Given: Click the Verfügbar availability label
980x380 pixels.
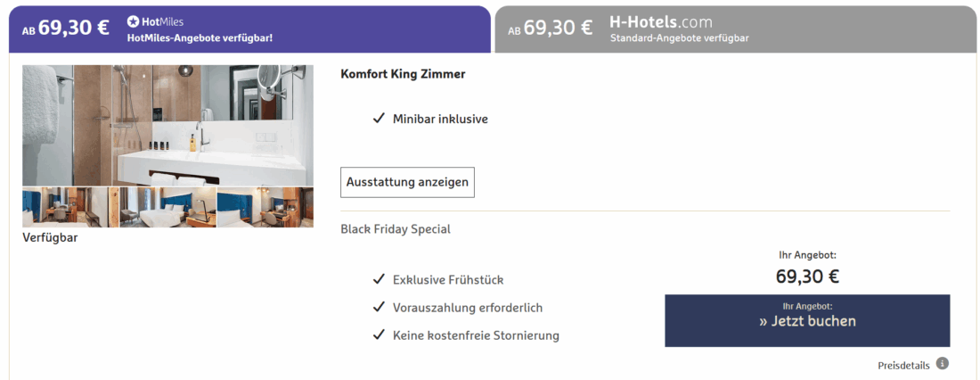Looking at the screenshot, I should tap(50, 238).
